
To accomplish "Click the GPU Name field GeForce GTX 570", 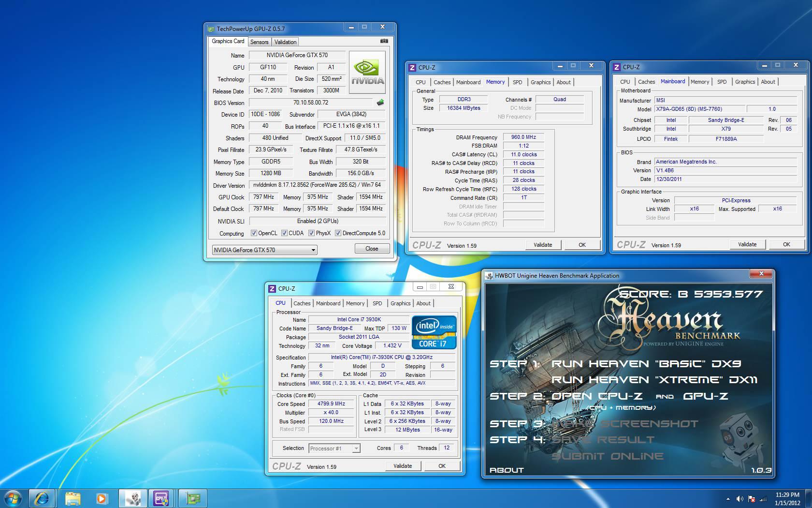I will [297, 55].
